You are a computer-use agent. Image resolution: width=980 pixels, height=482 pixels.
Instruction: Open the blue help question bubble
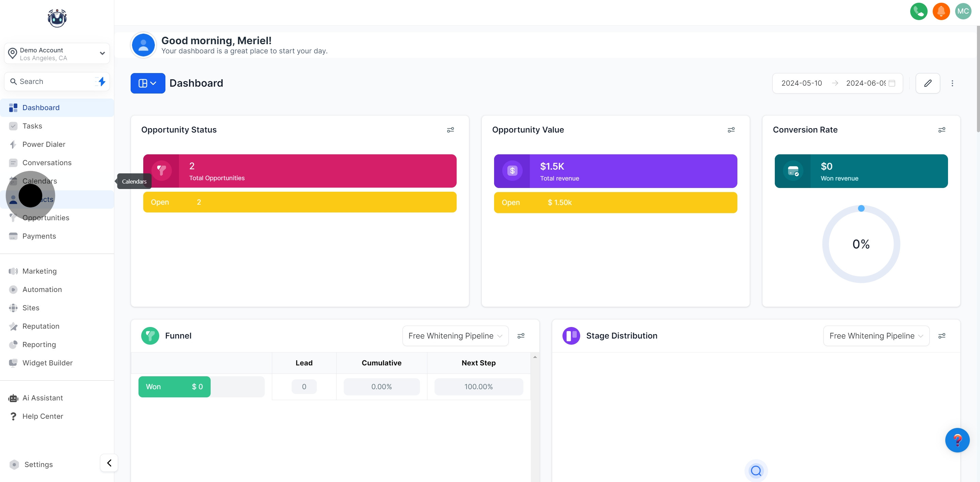[957, 440]
